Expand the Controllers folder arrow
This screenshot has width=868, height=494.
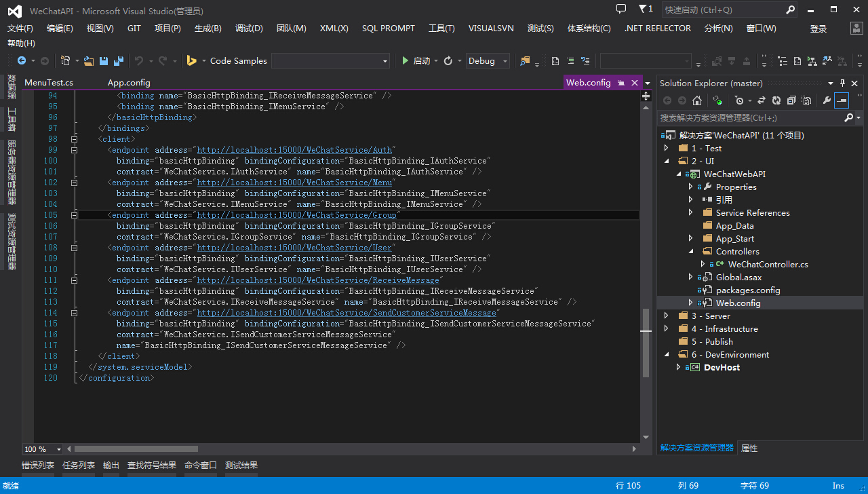point(690,252)
